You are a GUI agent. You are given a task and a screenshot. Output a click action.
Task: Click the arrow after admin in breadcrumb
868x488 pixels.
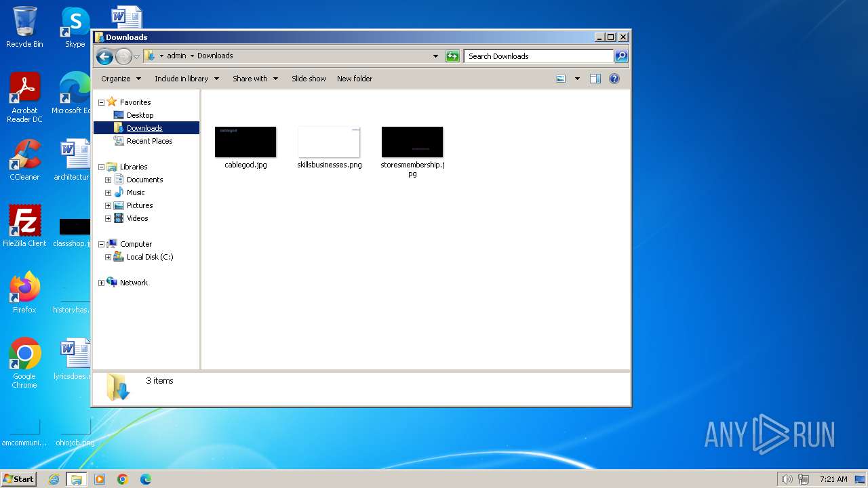pos(192,56)
